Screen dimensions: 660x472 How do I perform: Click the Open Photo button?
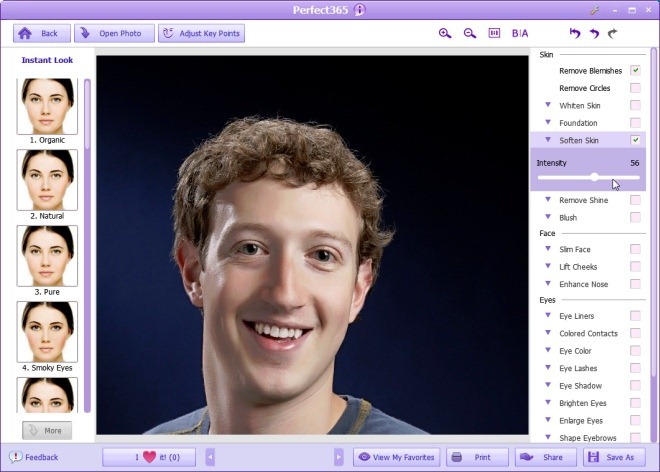click(x=114, y=33)
